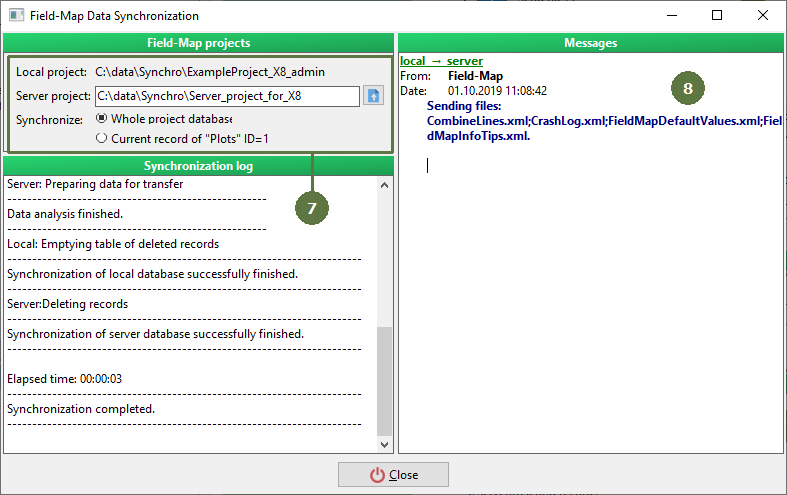Click the "Elapsed time: 00:00:03" log entry

pos(71,379)
